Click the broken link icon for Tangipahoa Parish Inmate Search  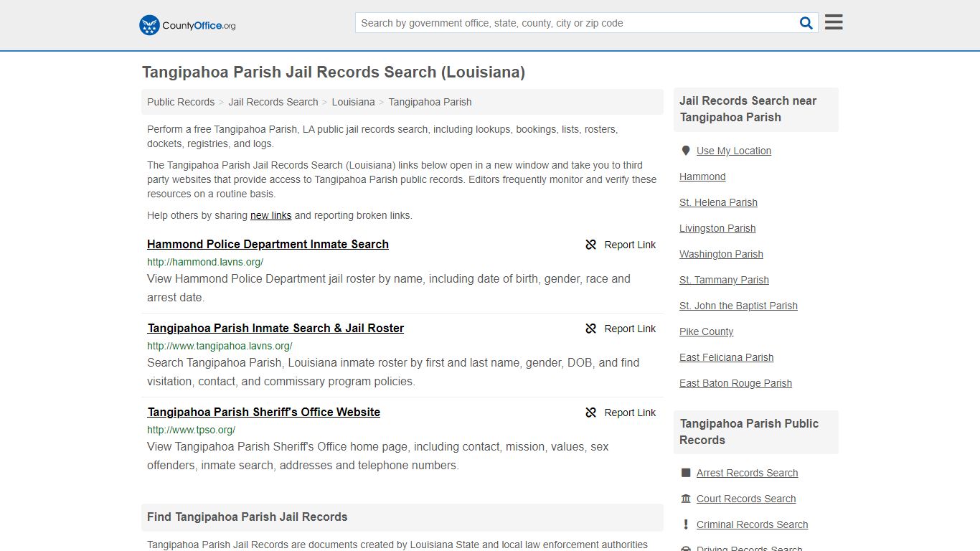591,329
